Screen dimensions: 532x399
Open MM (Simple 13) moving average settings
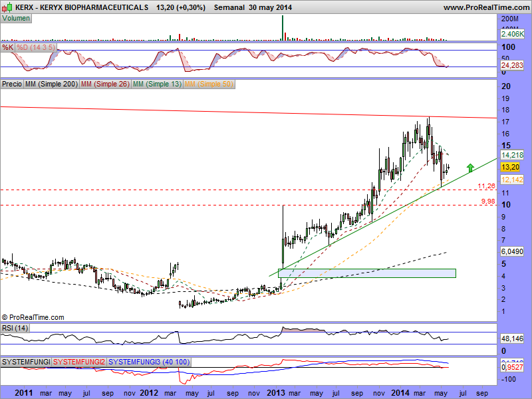pos(157,84)
